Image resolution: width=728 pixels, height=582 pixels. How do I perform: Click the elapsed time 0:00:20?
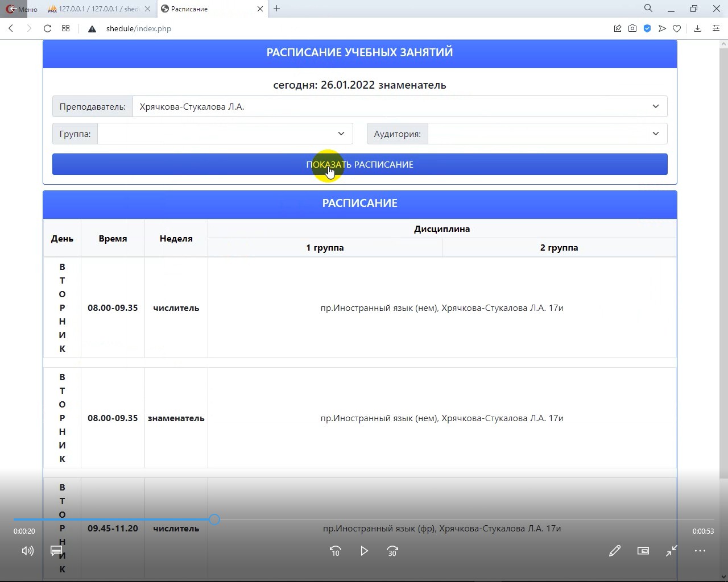pos(24,531)
